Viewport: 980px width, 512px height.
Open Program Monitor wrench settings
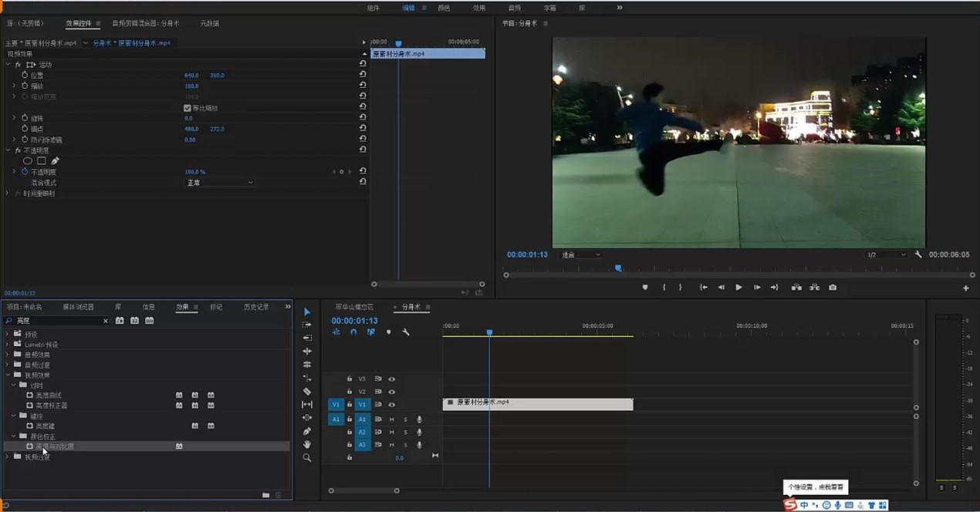tap(918, 254)
